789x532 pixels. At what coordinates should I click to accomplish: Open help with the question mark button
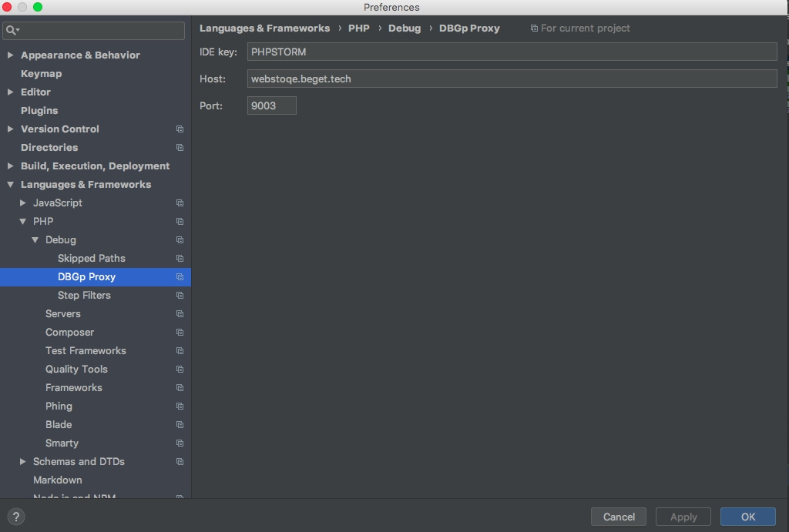click(16, 517)
